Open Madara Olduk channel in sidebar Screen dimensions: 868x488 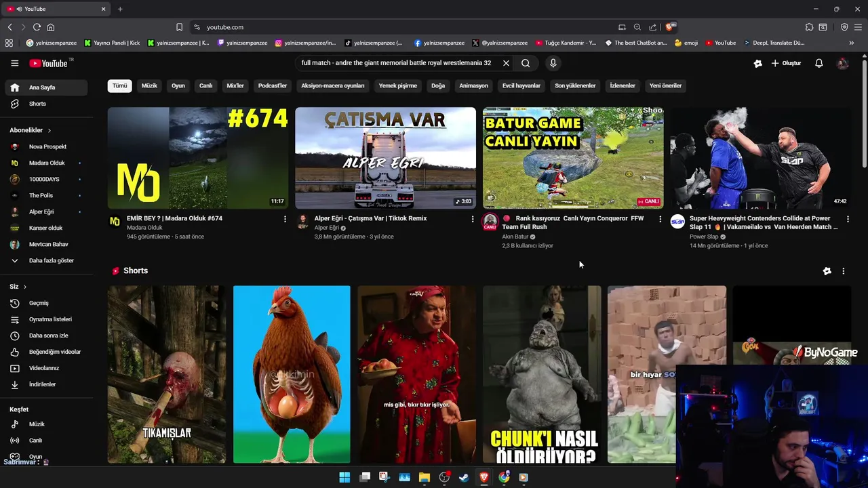click(46, 163)
